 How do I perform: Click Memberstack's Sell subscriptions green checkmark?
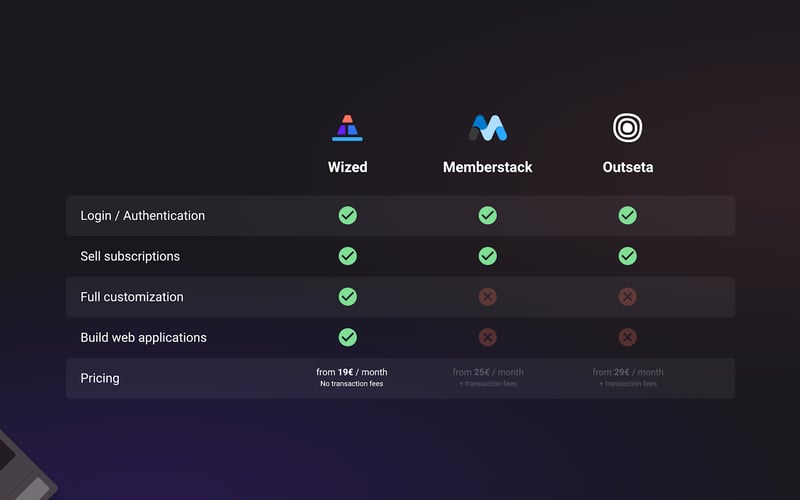point(488,256)
